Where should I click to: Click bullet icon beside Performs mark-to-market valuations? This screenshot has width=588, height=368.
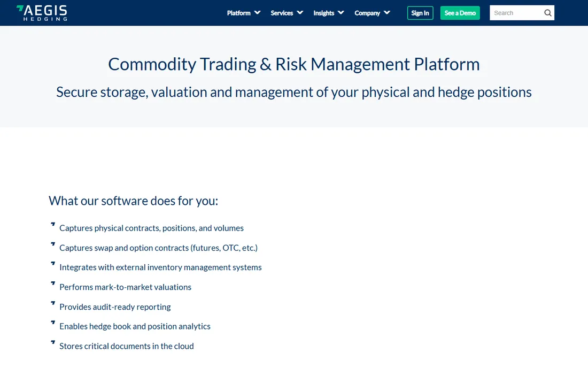[53, 283]
